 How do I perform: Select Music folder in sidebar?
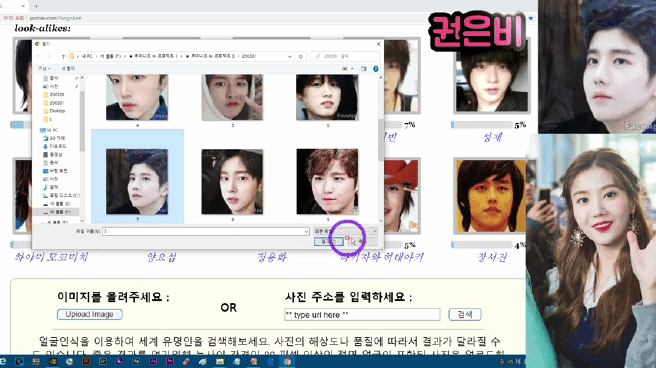coord(51,187)
